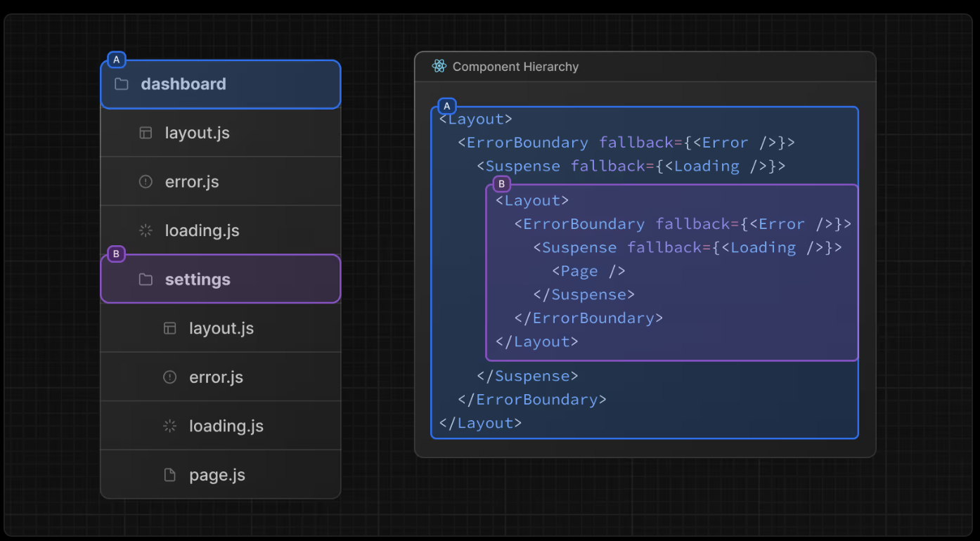Screen dimensions: 980x541
Task: Click the Component Hierarchy panel title
Action: point(515,67)
